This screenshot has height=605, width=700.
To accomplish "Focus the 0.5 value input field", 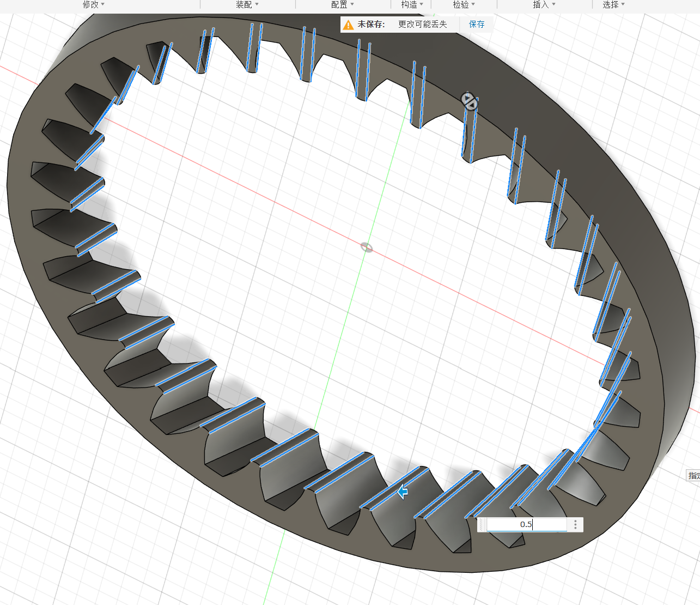I will point(526,524).
